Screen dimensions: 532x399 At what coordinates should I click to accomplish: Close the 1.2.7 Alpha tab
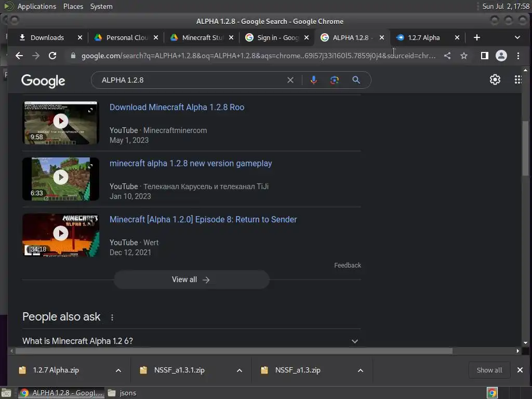tap(457, 37)
